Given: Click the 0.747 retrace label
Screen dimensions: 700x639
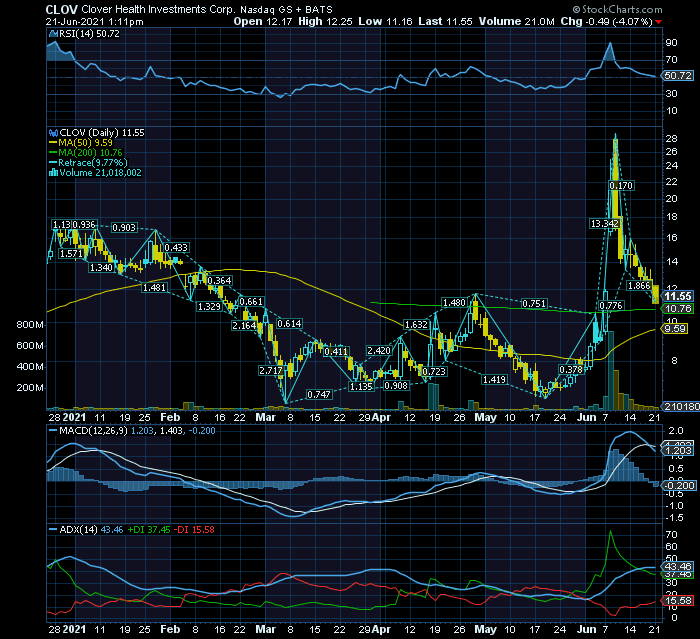Looking at the screenshot, I should [319, 394].
